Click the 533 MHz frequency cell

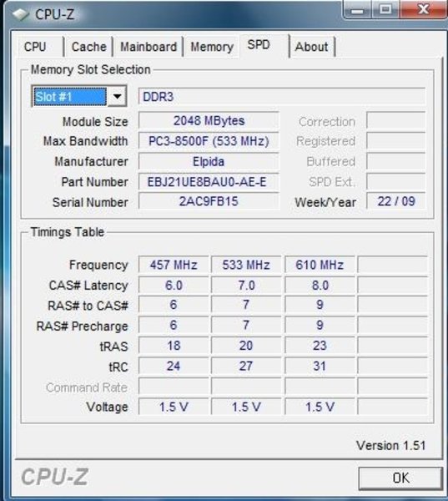[x=246, y=265]
